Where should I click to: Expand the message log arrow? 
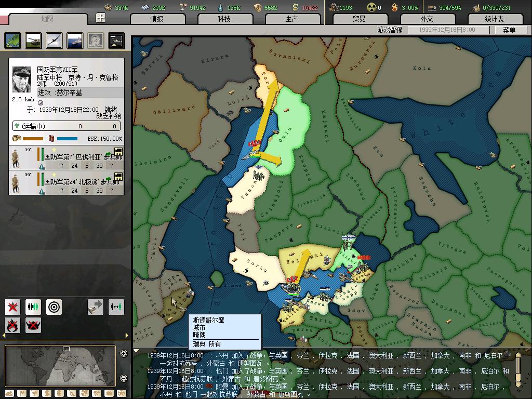click(137, 351)
